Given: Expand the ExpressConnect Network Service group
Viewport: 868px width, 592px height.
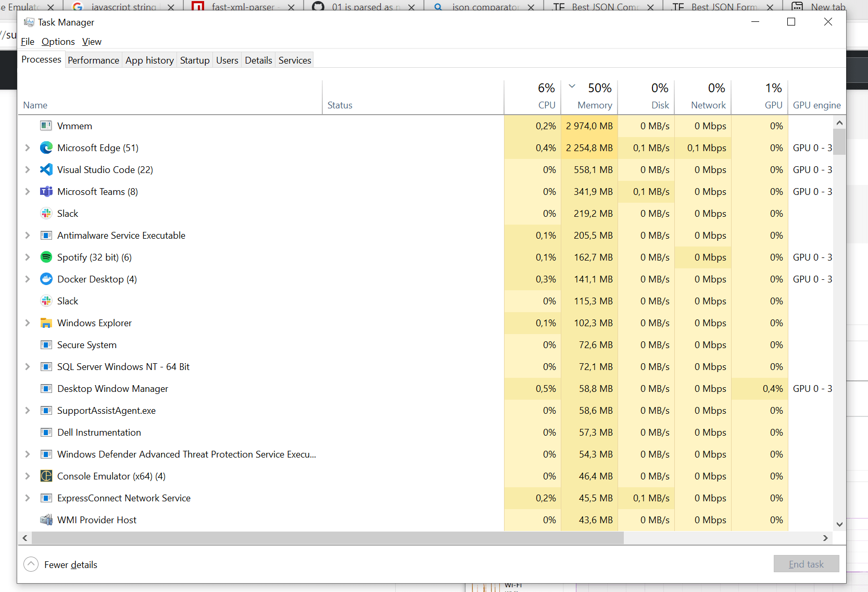Looking at the screenshot, I should tap(28, 498).
